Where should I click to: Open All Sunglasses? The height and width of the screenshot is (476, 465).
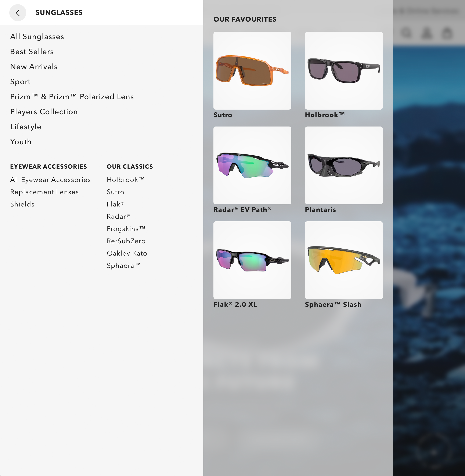click(37, 37)
